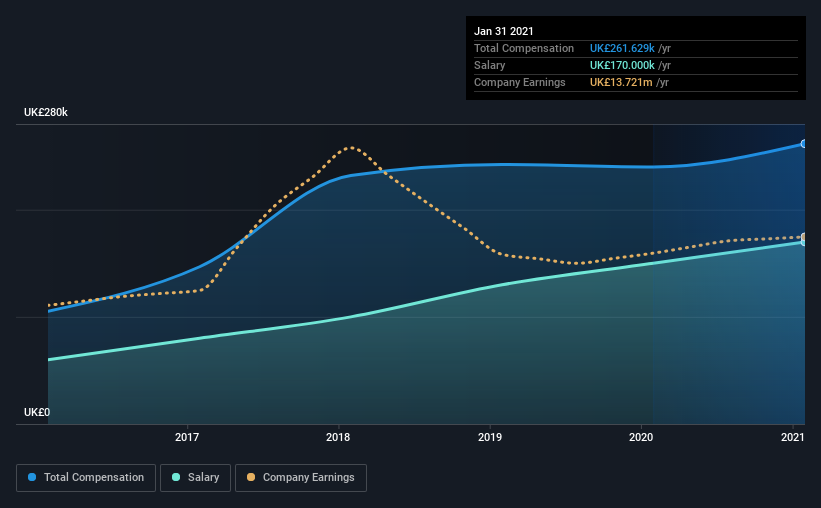The image size is (821, 508).
Task: Select the 2021 x-axis label
Action: (793, 437)
